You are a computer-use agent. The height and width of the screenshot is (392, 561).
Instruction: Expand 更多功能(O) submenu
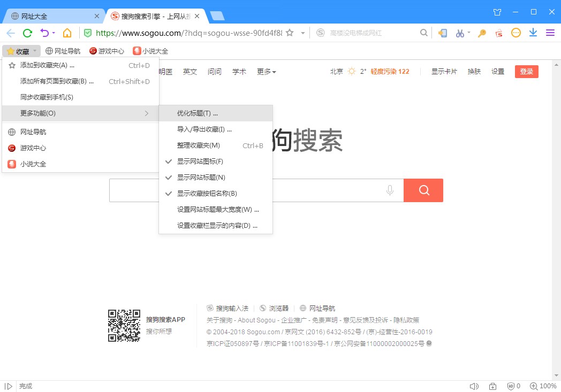pyautogui.click(x=80, y=113)
